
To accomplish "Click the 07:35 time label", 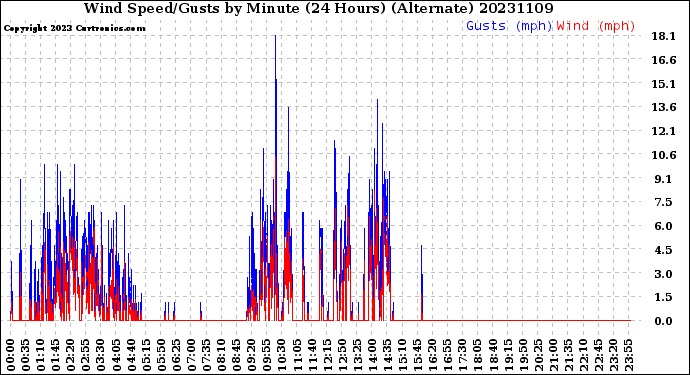I will click(207, 355).
